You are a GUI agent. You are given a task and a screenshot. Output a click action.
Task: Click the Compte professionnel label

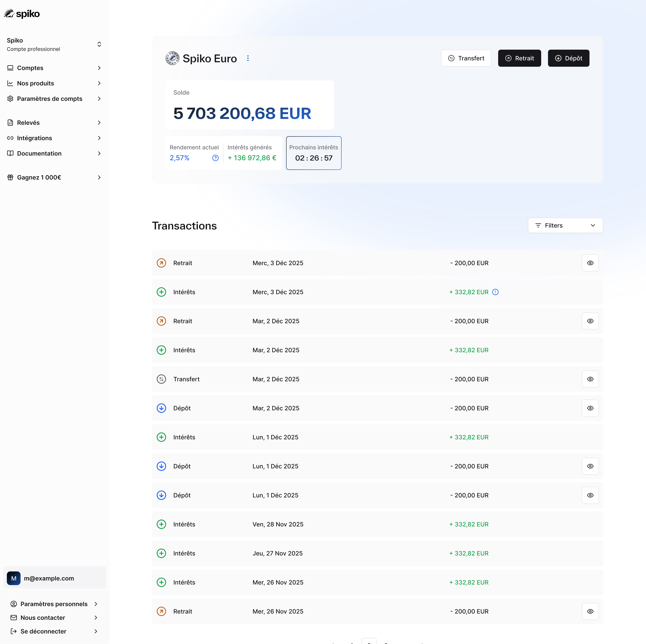coord(33,49)
